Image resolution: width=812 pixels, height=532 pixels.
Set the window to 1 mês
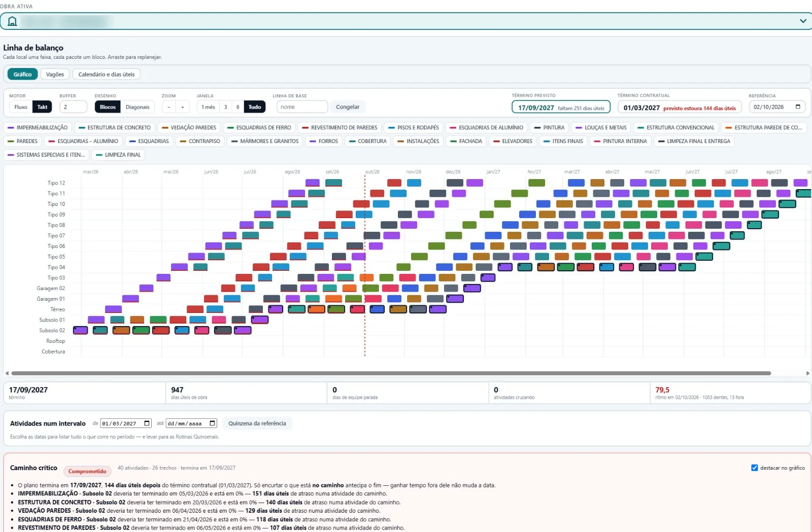208,107
